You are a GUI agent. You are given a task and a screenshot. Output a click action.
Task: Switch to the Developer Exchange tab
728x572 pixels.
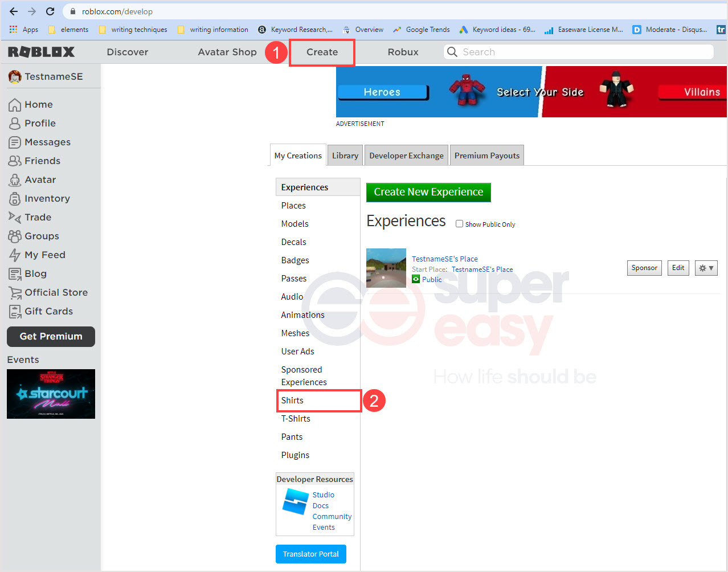406,156
